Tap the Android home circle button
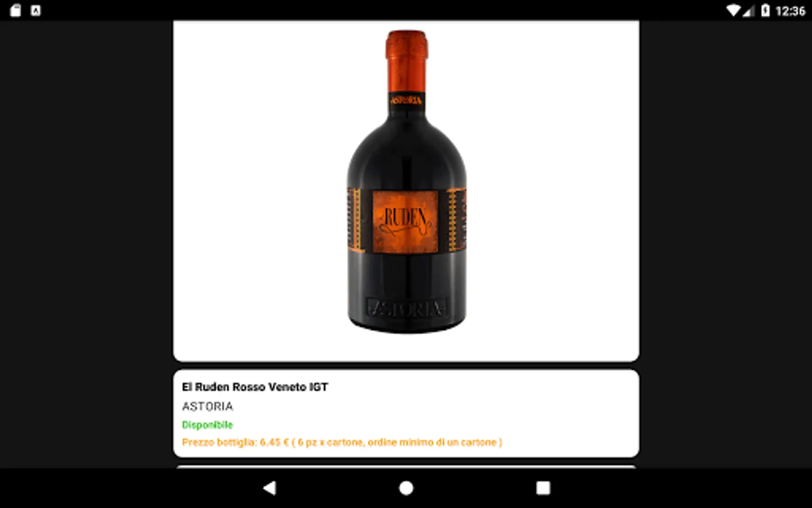Image resolution: width=812 pixels, height=508 pixels. pyautogui.click(x=406, y=488)
